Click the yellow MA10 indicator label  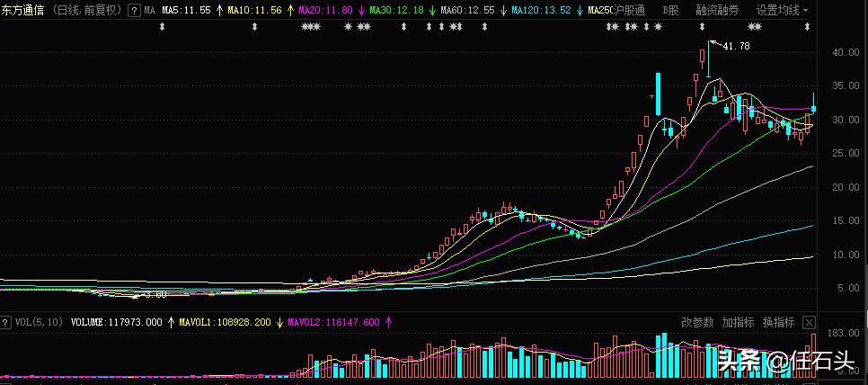(x=255, y=10)
